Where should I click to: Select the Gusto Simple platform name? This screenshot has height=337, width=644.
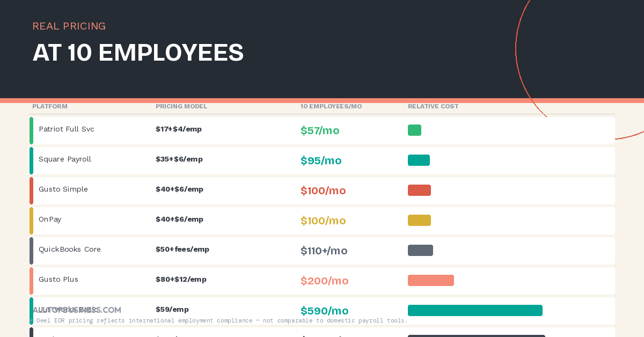pyautogui.click(x=63, y=189)
